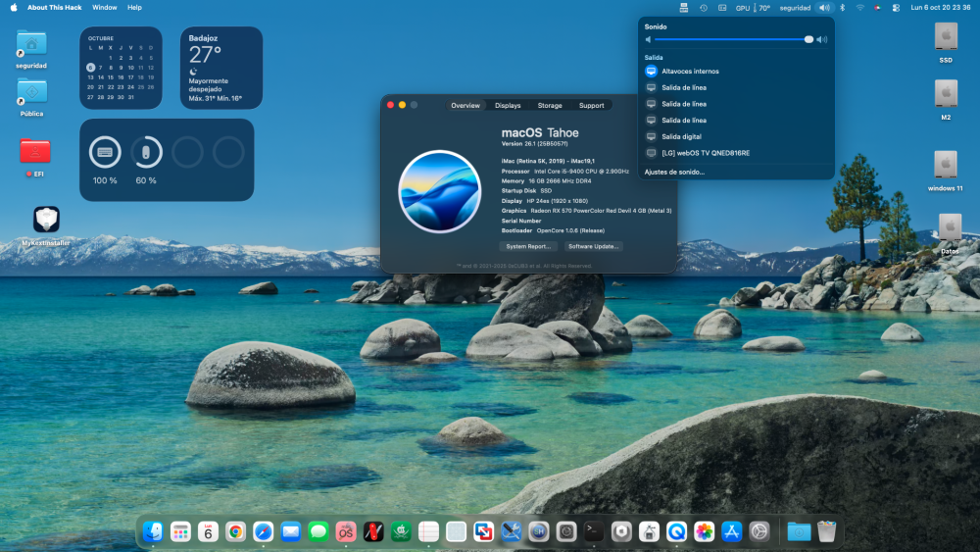
Task: Toggle the volume icon in menu bar
Action: 824,8
